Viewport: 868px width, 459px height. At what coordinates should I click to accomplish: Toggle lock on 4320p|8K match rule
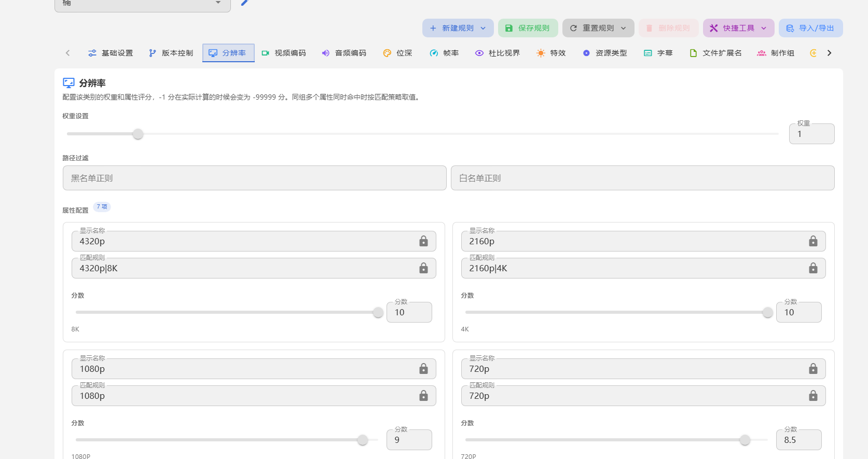pos(423,268)
